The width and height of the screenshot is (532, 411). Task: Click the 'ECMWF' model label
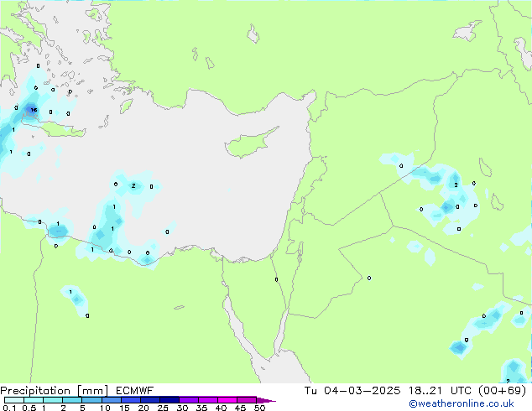tap(135, 391)
